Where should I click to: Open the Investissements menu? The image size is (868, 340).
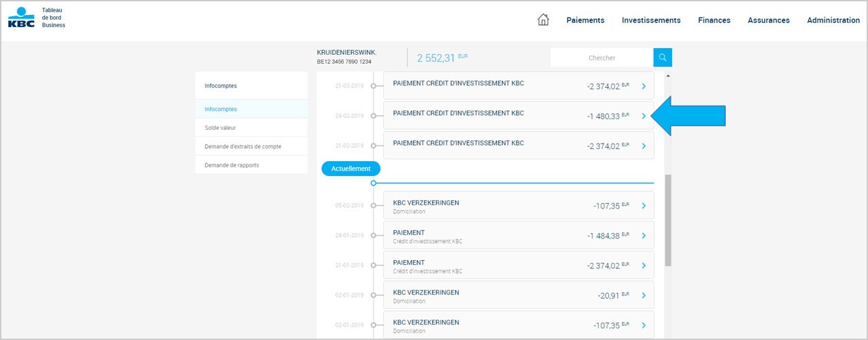[651, 20]
